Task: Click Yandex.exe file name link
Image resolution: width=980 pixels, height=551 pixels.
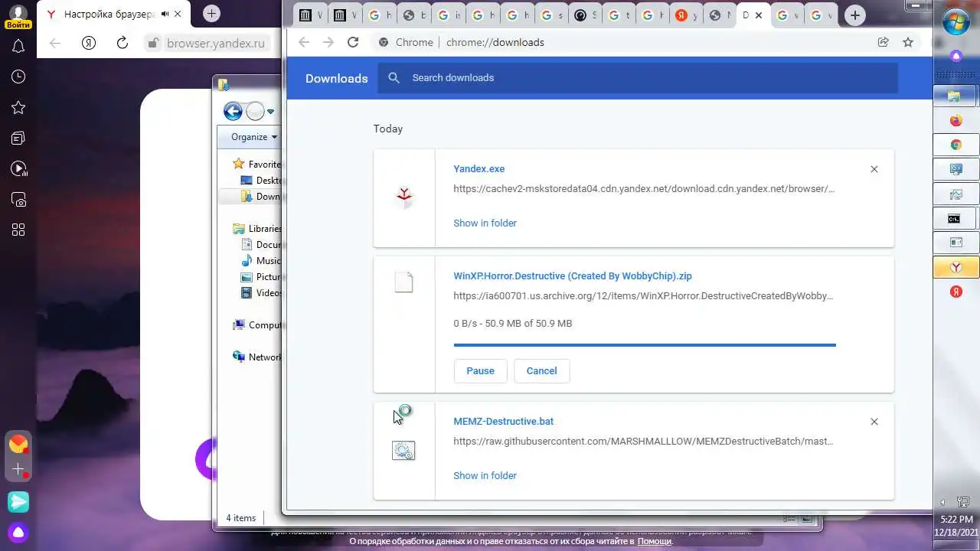Action: (479, 169)
